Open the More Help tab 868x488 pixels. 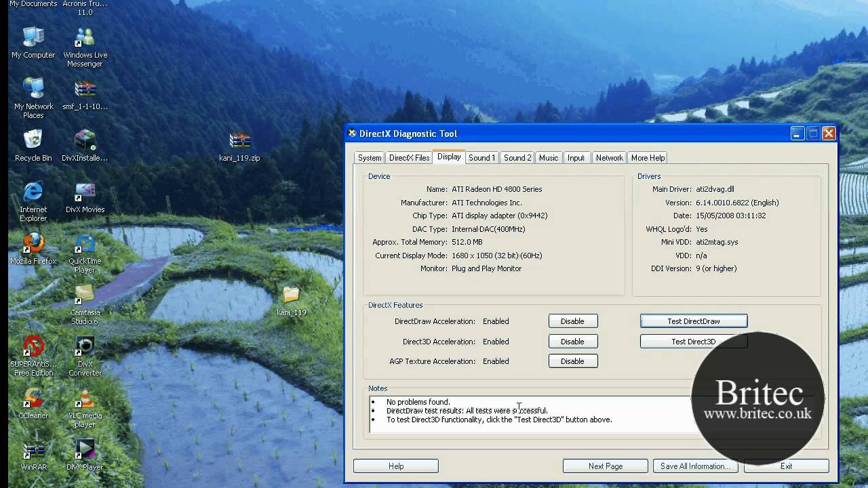(x=648, y=158)
